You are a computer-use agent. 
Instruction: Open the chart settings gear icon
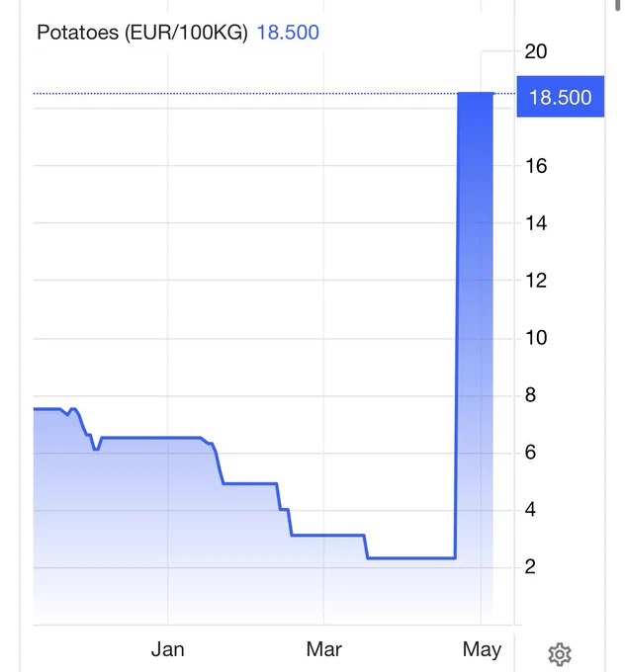[560, 654]
